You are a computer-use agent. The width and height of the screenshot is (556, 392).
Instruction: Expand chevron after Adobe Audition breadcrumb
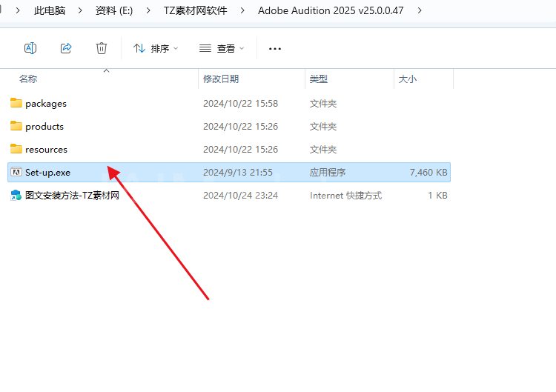pos(420,10)
